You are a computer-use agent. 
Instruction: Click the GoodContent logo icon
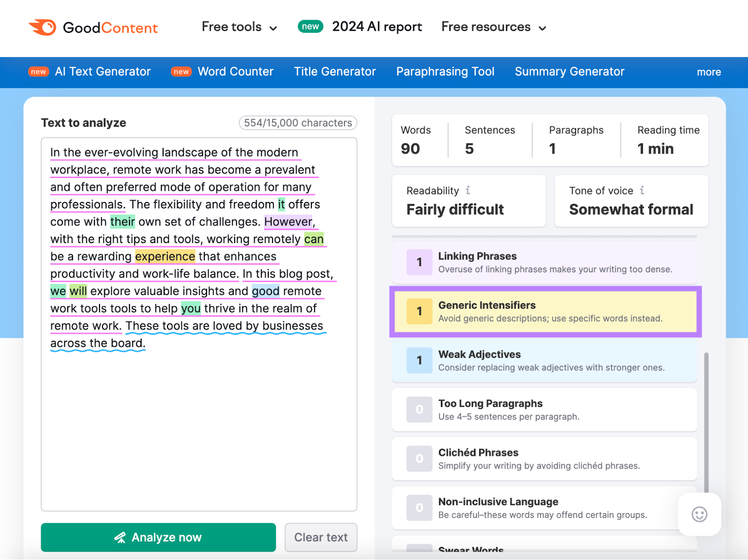[x=42, y=27]
